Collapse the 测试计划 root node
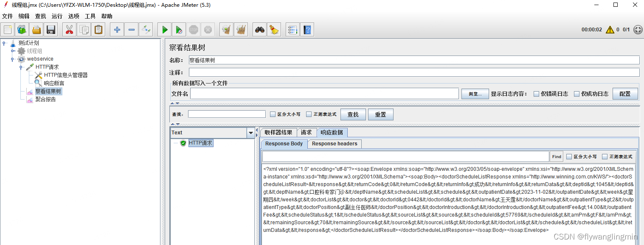 (4, 42)
